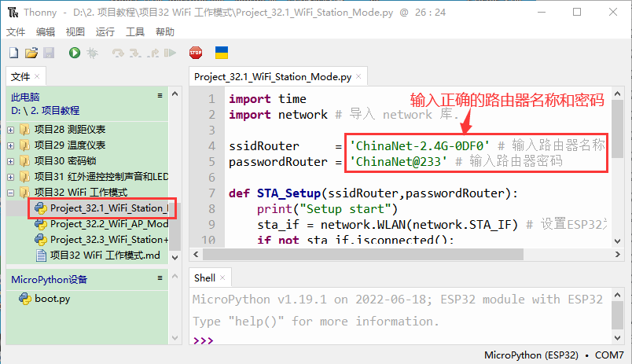The height and width of the screenshot is (364, 632).
Task: Close the Project_32.1_WiFi_Station_Mode.py editor tab
Action: (x=358, y=77)
